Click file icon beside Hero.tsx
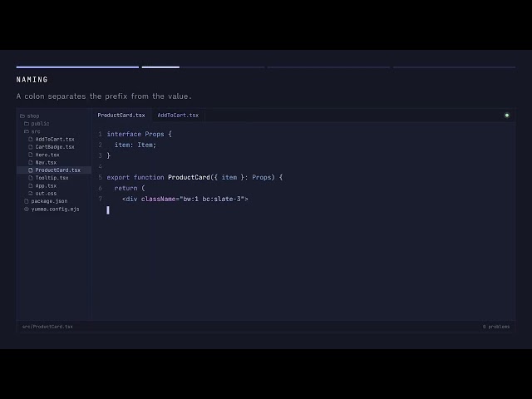Viewport: 532px width, 399px height. pyautogui.click(x=31, y=155)
